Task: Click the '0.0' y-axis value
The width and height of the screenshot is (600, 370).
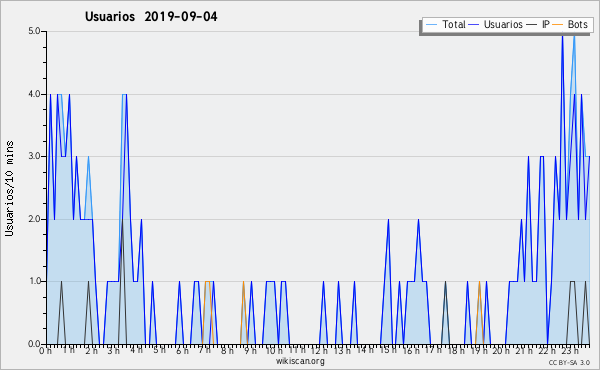Action: (x=34, y=344)
